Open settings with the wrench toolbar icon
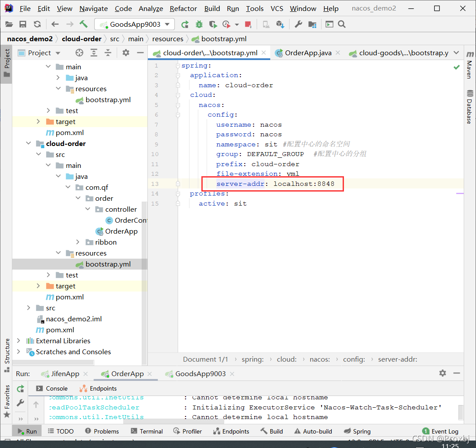The height and width of the screenshot is (448, 476). (x=298, y=24)
